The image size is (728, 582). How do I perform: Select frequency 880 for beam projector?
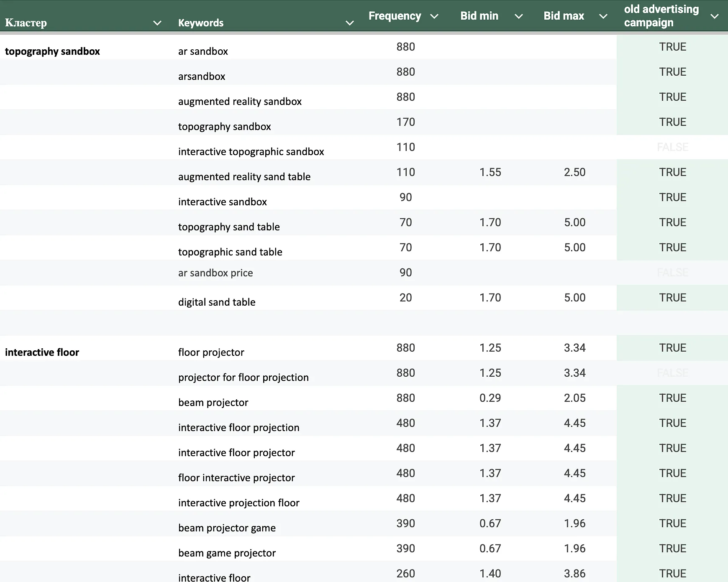(405, 398)
